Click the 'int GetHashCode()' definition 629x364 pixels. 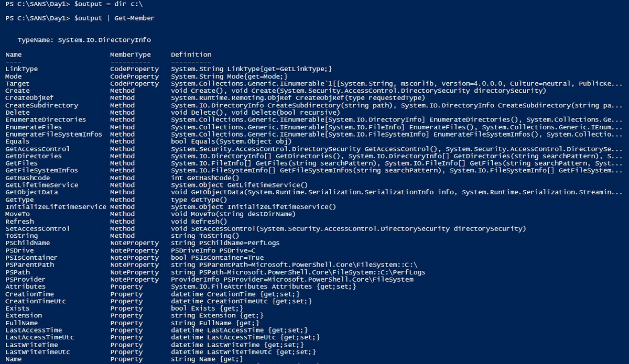[x=203, y=178]
